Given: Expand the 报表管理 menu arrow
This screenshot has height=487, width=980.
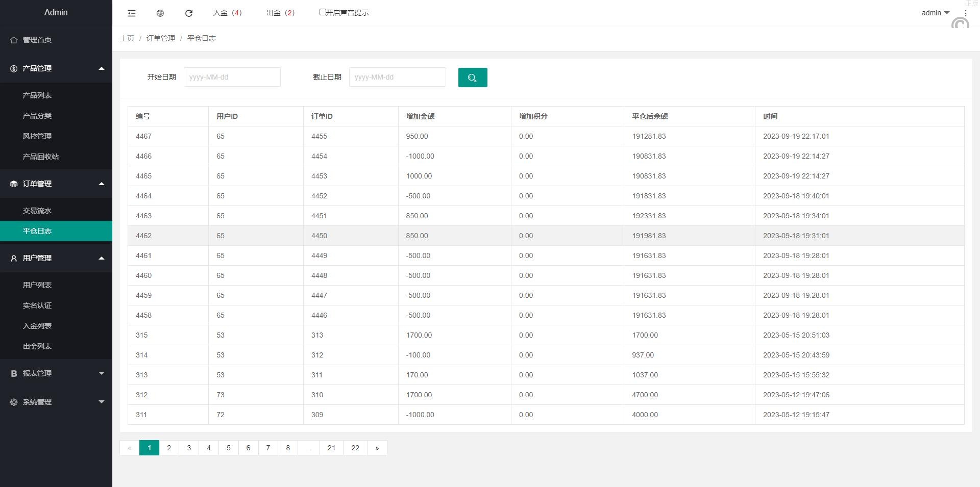Looking at the screenshot, I should pyautogui.click(x=102, y=373).
